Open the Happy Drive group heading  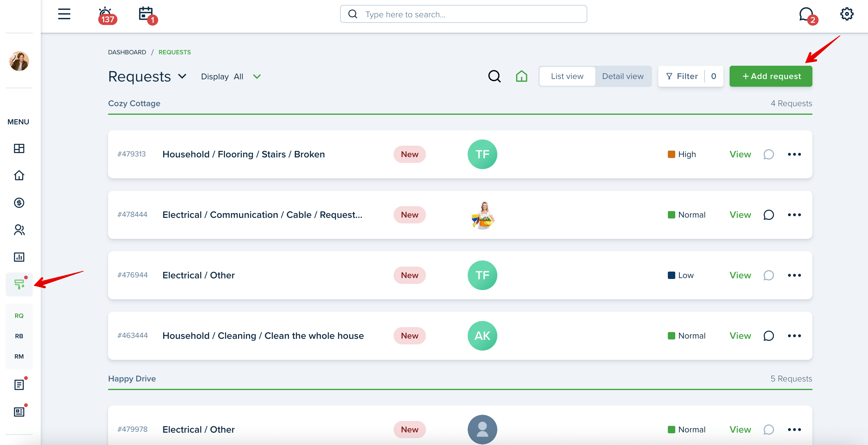132,379
